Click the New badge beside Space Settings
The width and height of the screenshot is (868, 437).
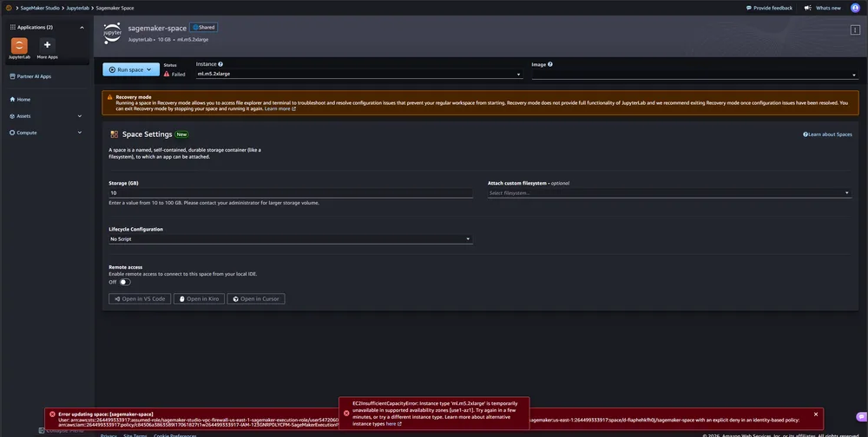[181, 134]
